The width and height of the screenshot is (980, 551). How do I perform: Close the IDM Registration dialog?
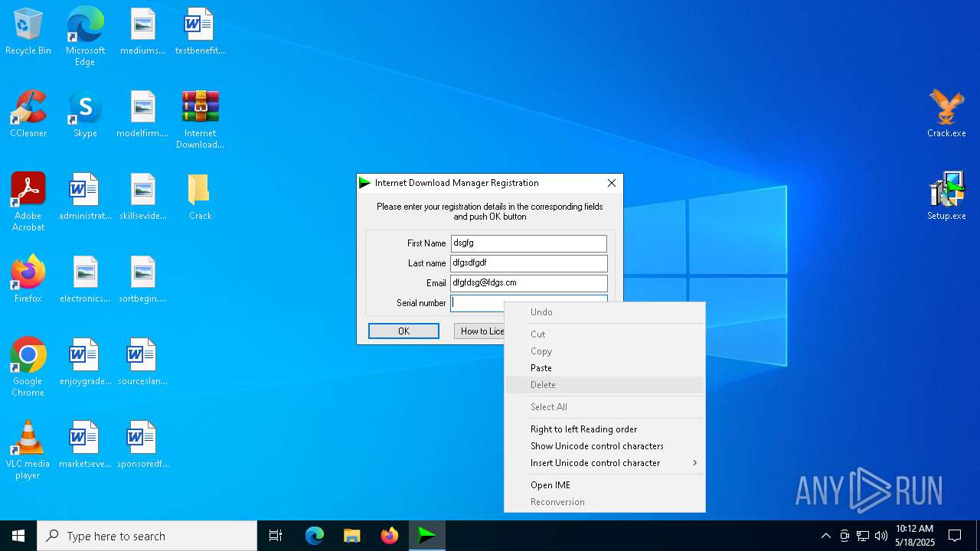(x=611, y=183)
